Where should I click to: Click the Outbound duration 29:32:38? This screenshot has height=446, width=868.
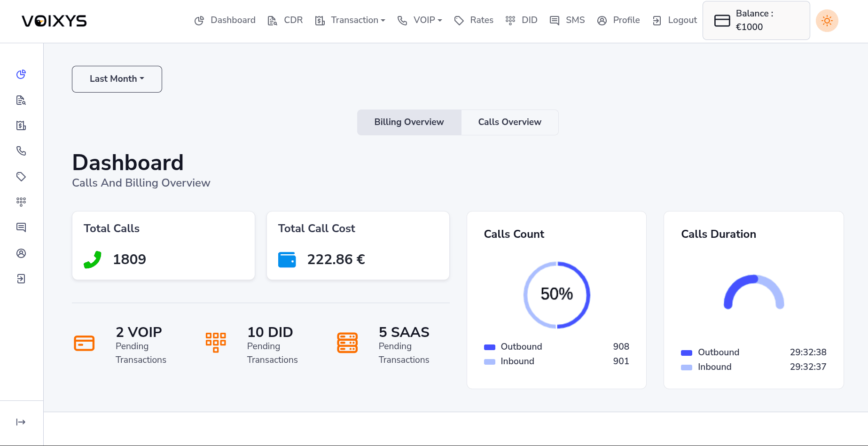[x=808, y=352]
